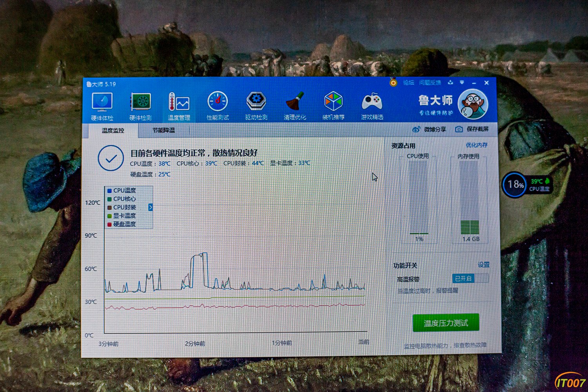This screenshot has width=588, height=392.
Task: Click the gold medal icon in title bar
Action: tap(393, 82)
